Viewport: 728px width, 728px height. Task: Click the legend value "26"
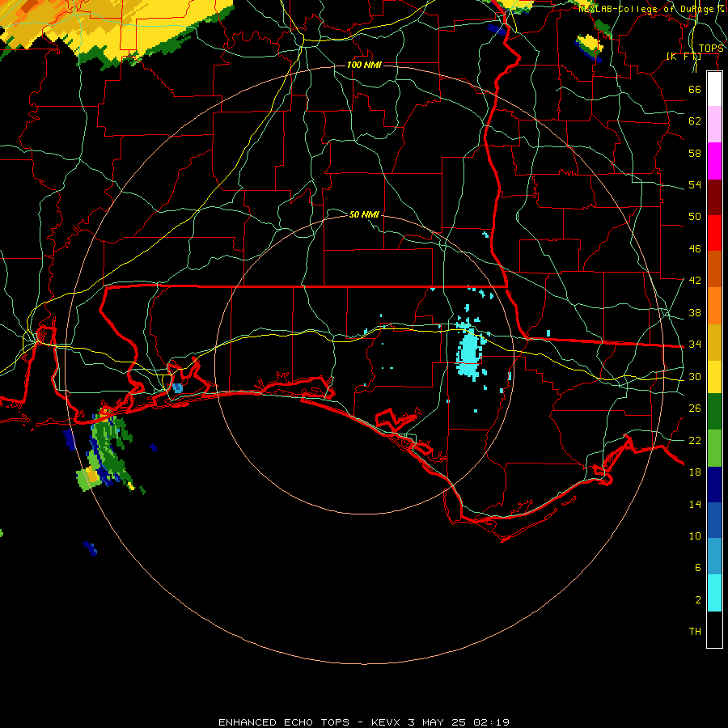(695, 408)
